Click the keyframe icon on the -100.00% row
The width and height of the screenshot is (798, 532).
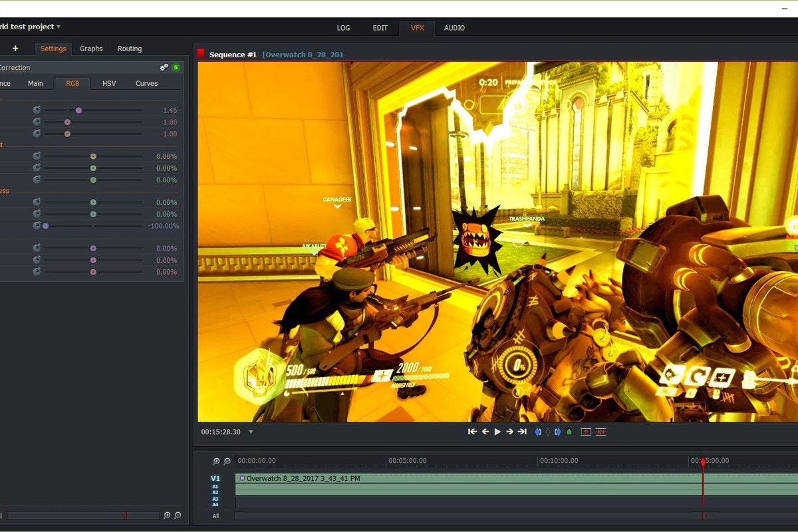(x=37, y=226)
